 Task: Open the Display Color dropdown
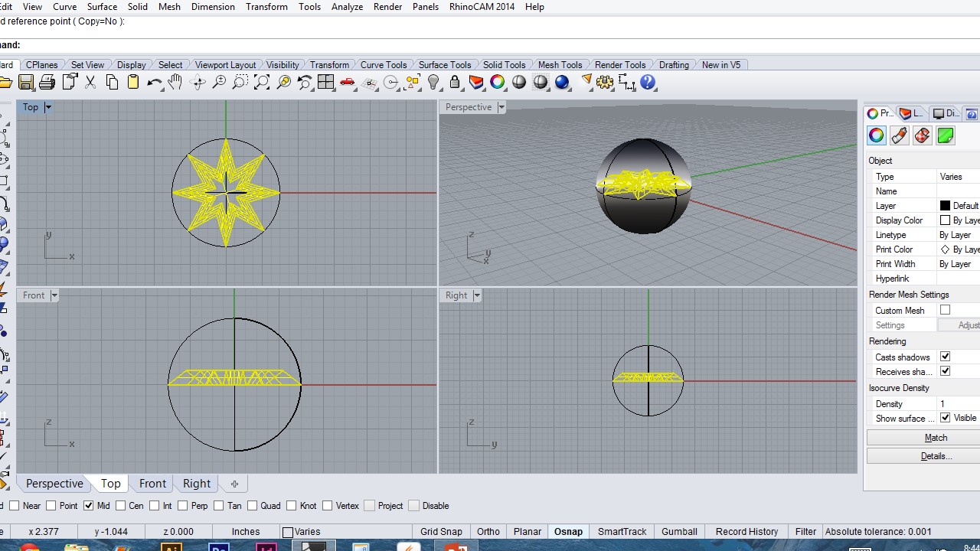tap(959, 220)
